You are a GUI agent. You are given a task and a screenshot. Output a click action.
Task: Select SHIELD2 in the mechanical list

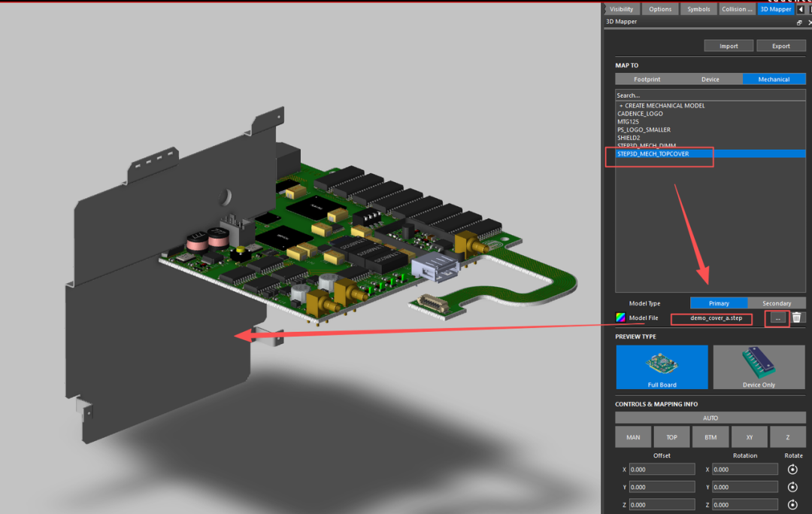tap(629, 138)
